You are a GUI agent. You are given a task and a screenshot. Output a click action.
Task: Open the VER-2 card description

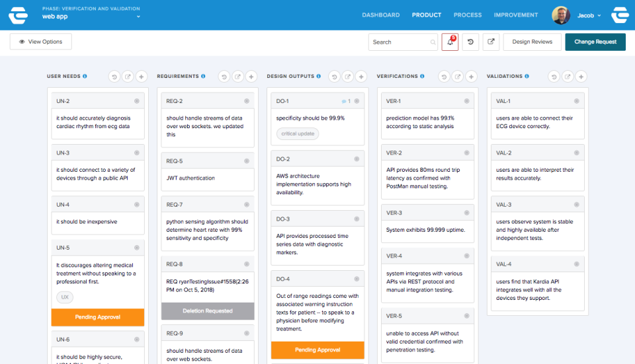(x=423, y=178)
